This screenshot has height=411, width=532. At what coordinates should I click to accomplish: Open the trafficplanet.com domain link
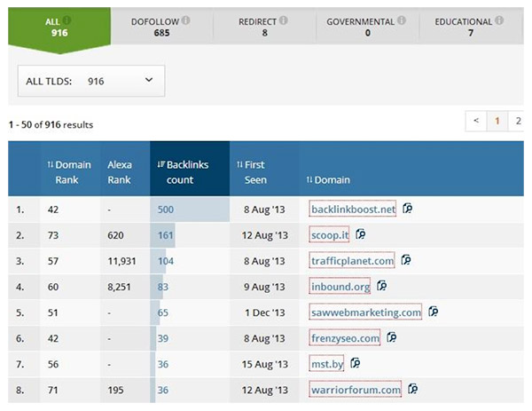352,260
